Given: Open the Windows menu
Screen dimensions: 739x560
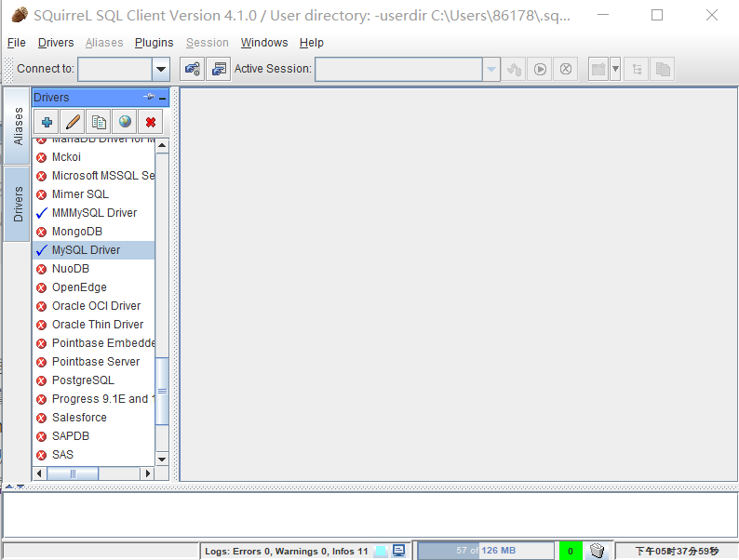Looking at the screenshot, I should (264, 43).
